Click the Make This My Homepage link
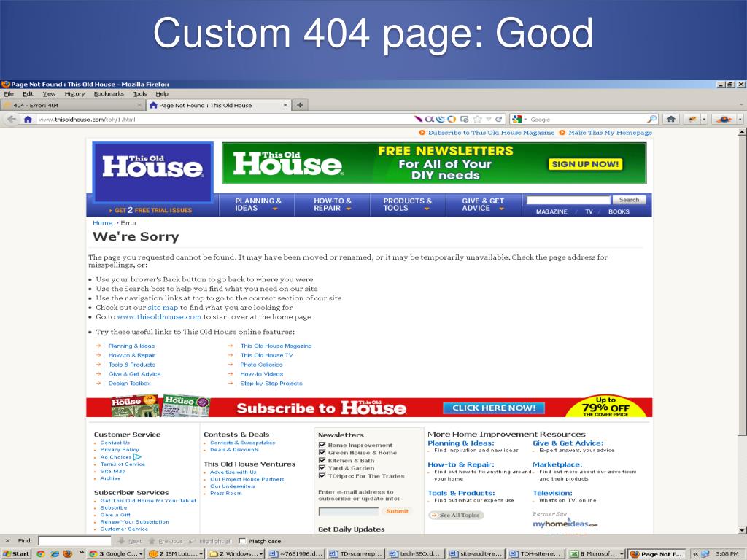Viewport: 747px width, 560px height. [x=610, y=133]
